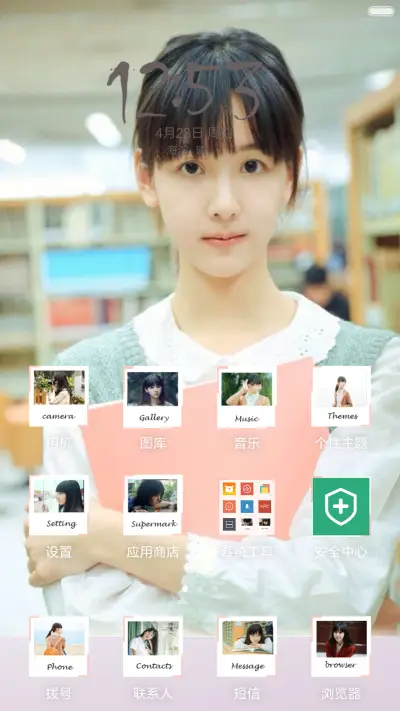Screen dimensions: 400x711
Task: Tap the 拨号 label text
Action: (x=59, y=693)
